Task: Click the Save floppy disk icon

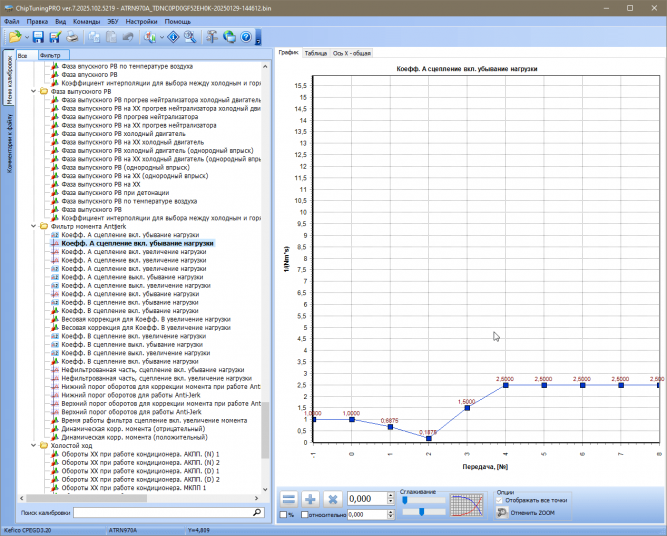Action: pos(38,37)
